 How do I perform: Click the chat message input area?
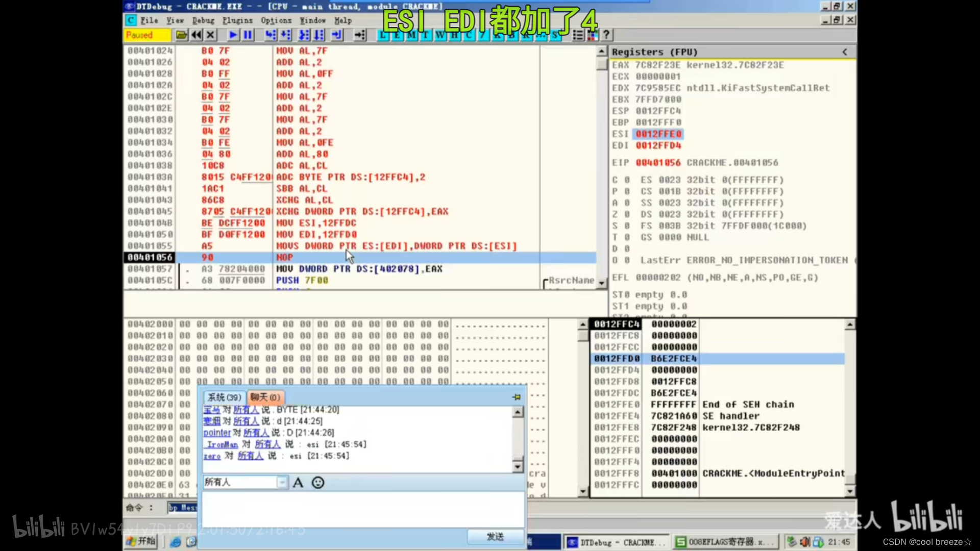coord(363,509)
